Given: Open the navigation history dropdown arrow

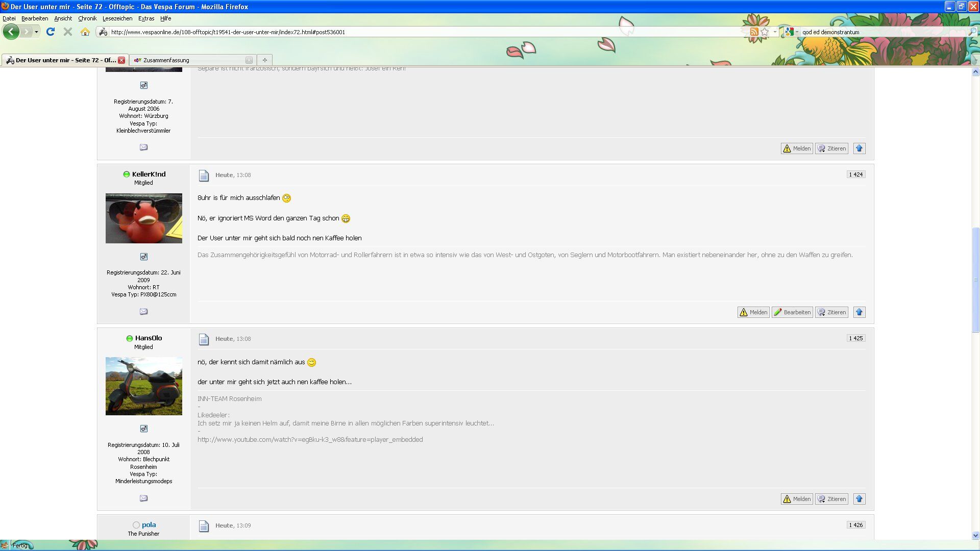Looking at the screenshot, I should 36,32.
